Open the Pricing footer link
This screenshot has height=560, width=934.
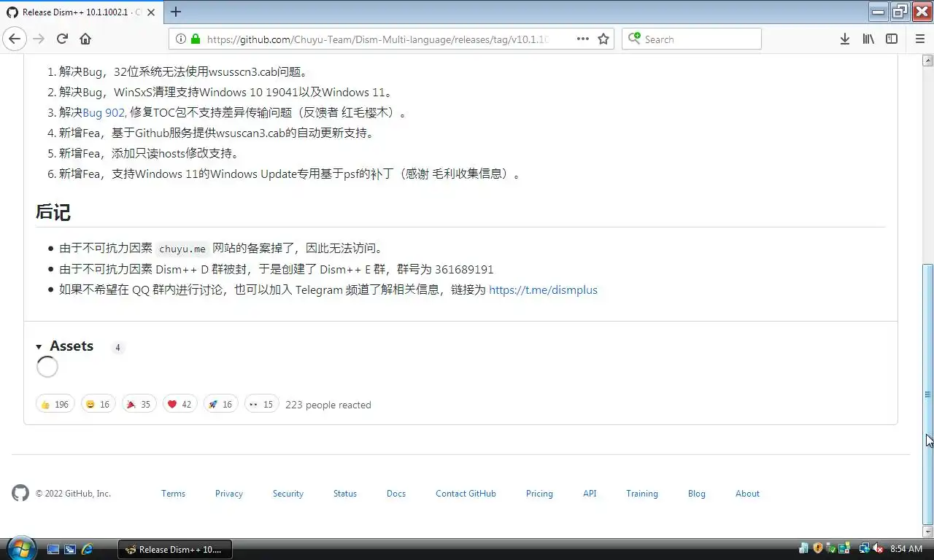coord(539,494)
